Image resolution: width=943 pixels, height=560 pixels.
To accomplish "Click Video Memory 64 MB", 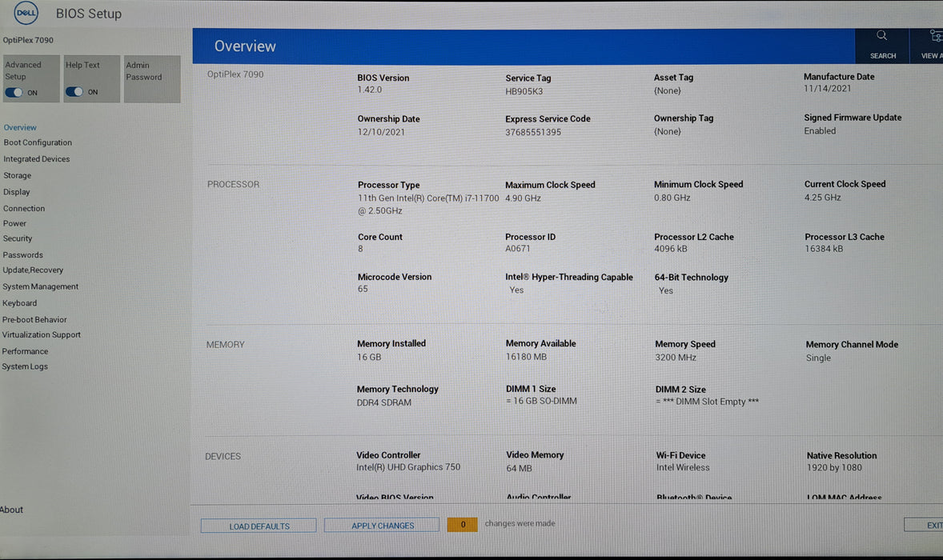I will click(519, 468).
